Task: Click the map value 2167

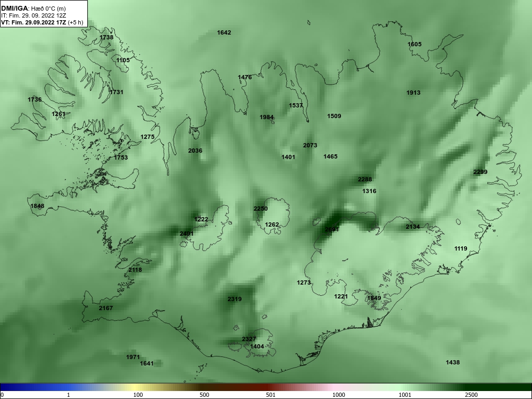Action: coord(105,308)
